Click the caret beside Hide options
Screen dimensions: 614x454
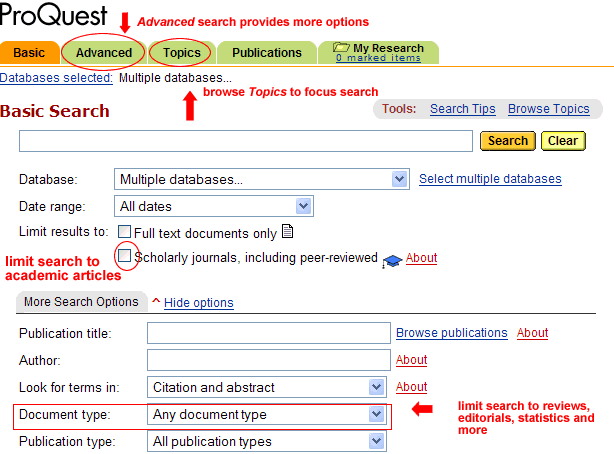coord(156,301)
